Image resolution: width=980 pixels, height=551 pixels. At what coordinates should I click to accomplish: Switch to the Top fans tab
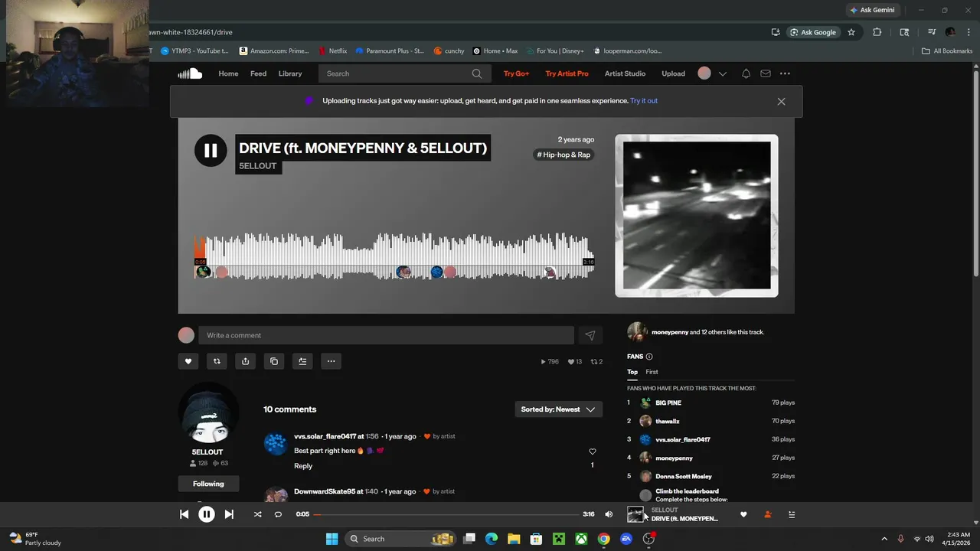click(x=632, y=372)
